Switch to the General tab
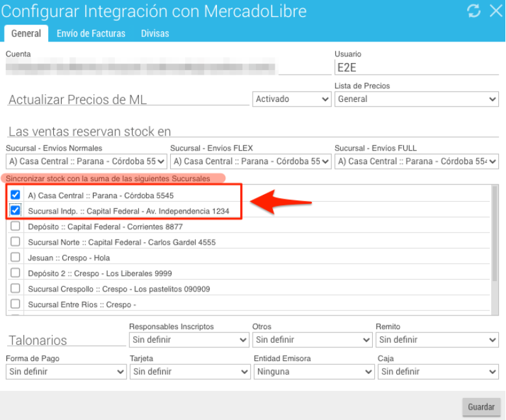The height and width of the screenshot is (420, 506). click(26, 34)
